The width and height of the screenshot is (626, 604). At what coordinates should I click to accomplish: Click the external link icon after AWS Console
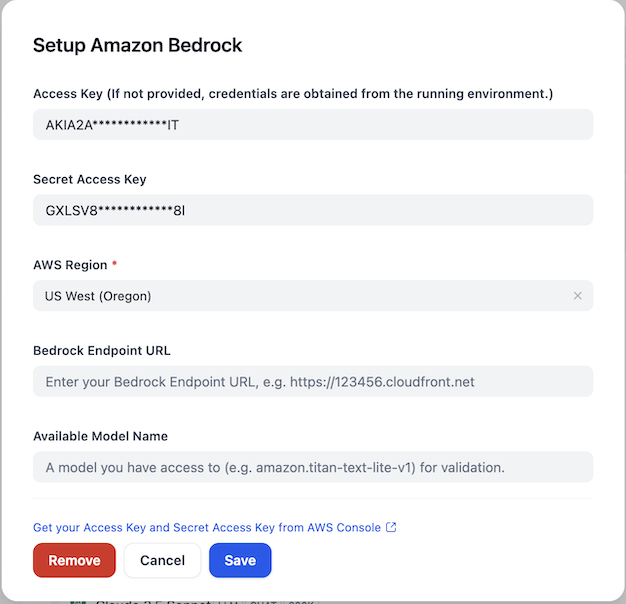tap(391, 527)
